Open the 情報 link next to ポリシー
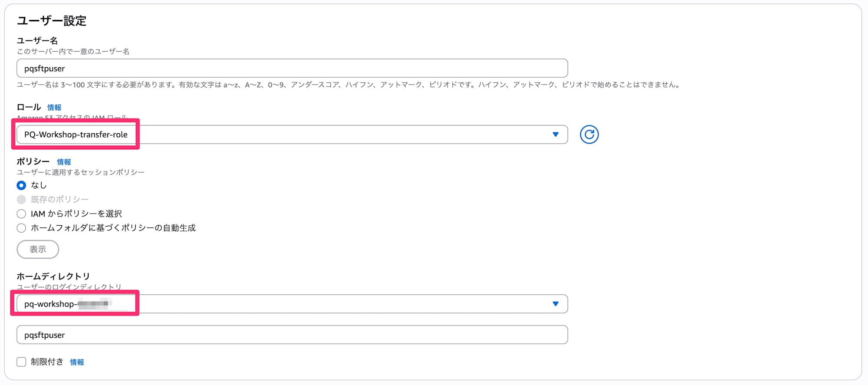The height and width of the screenshot is (385, 868). tap(64, 162)
